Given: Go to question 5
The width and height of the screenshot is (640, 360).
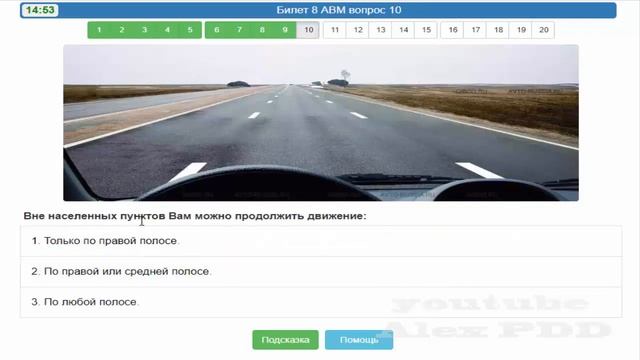Looking at the screenshot, I should pos(190,30).
